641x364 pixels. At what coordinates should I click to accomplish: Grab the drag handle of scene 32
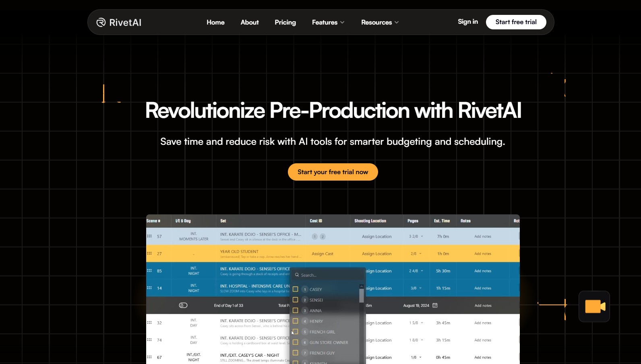(x=149, y=323)
